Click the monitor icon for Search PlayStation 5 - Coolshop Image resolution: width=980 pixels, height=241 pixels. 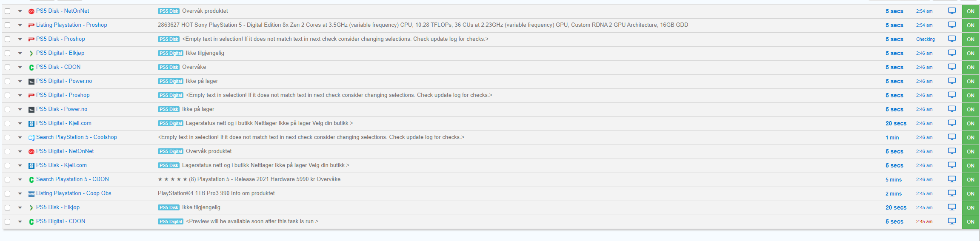pyautogui.click(x=952, y=137)
